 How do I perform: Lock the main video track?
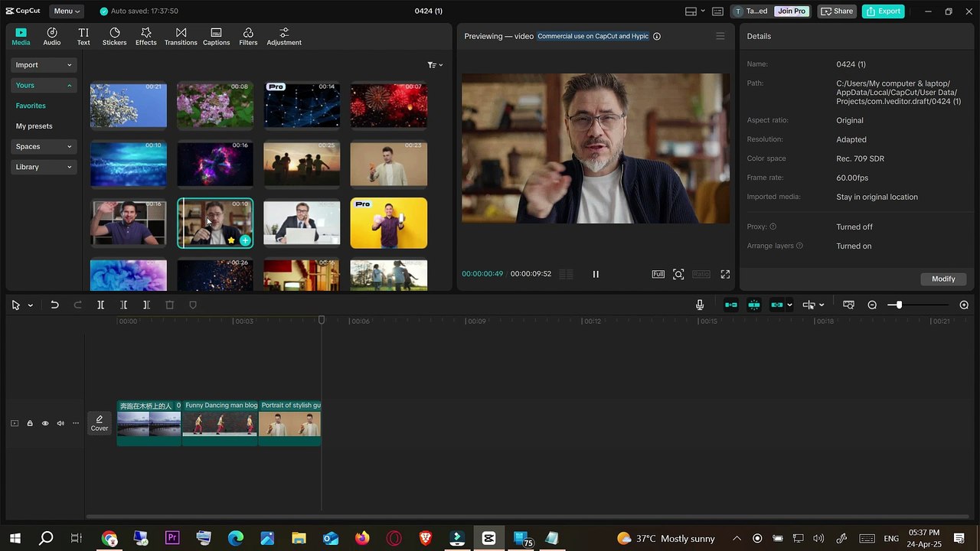[30, 423]
